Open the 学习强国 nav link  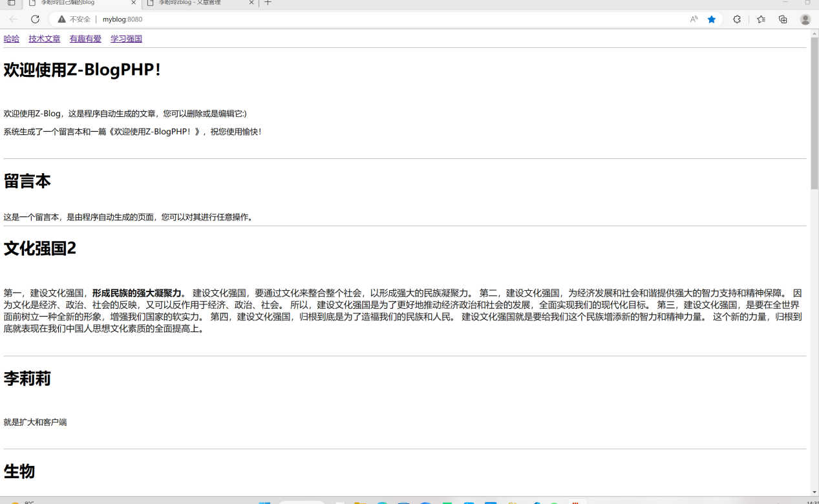pos(126,39)
